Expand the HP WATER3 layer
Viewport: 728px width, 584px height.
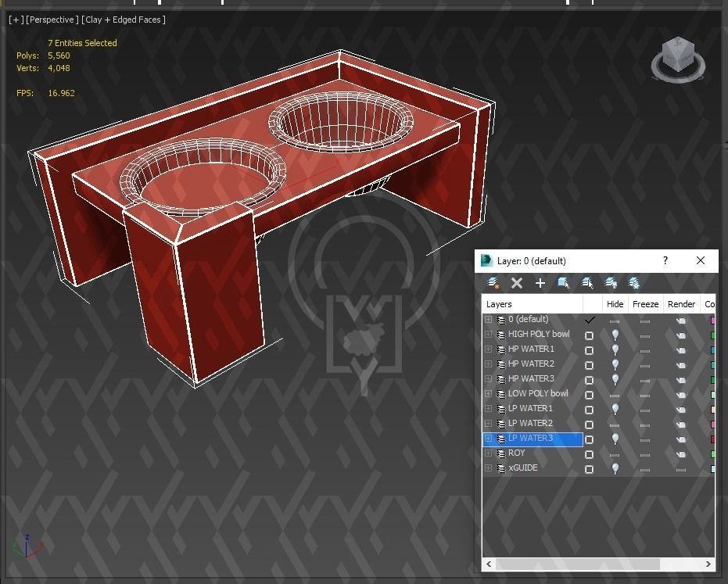489,379
